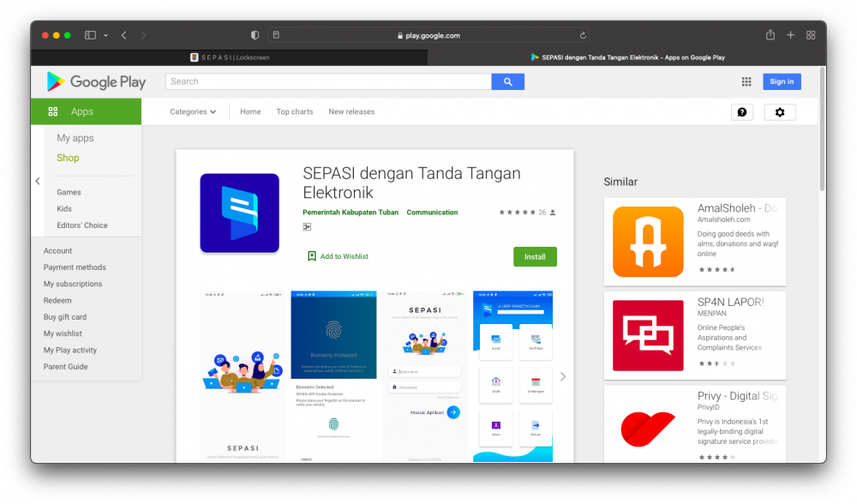
Task: Click Redeem in the sidebar
Action: point(57,300)
